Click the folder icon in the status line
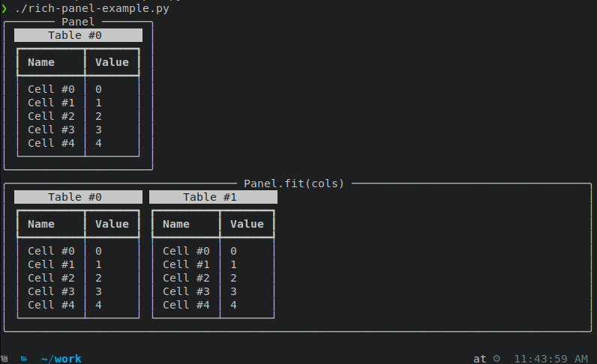The width and height of the screenshot is (597, 364). coord(24,358)
